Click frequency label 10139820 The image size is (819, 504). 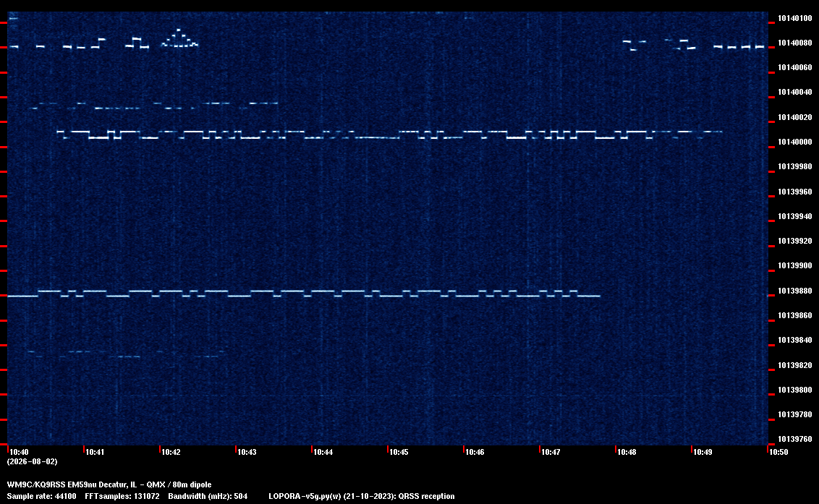[795, 365]
